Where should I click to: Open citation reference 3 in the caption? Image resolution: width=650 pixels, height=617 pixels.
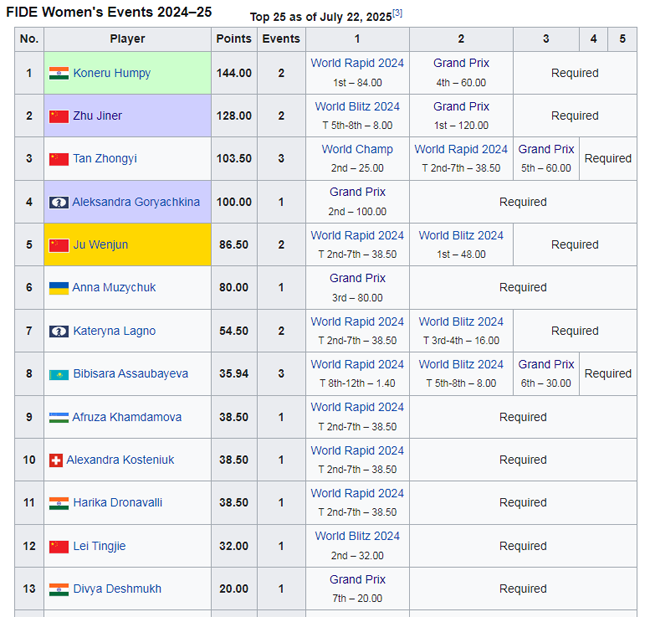point(397,13)
